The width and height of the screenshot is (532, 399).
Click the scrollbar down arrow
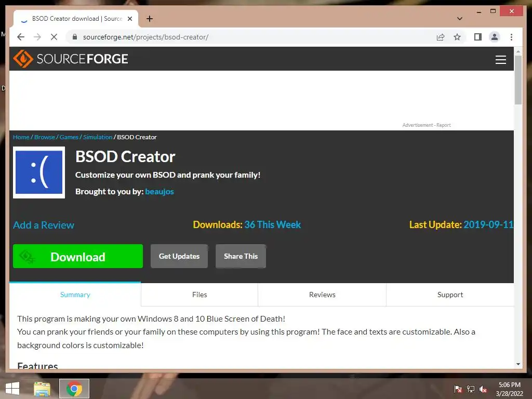click(518, 364)
